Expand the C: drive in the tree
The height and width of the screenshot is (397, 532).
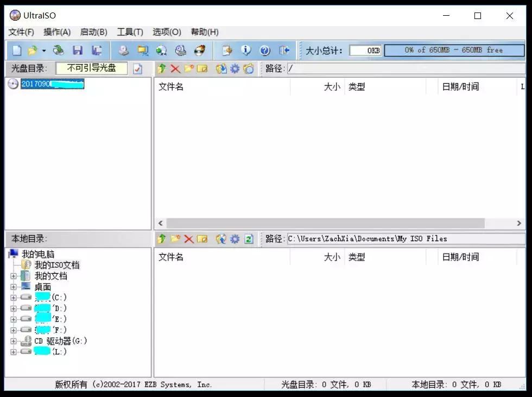tap(13, 297)
